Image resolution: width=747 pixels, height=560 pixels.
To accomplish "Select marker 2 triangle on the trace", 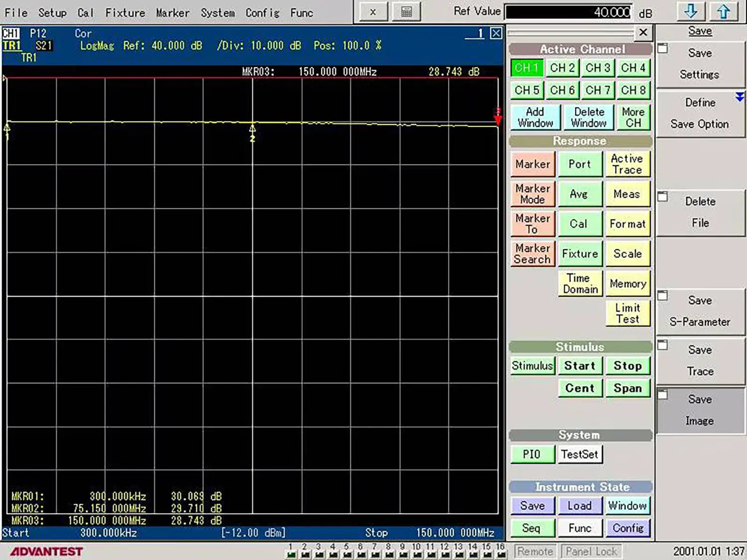I will tap(252, 129).
